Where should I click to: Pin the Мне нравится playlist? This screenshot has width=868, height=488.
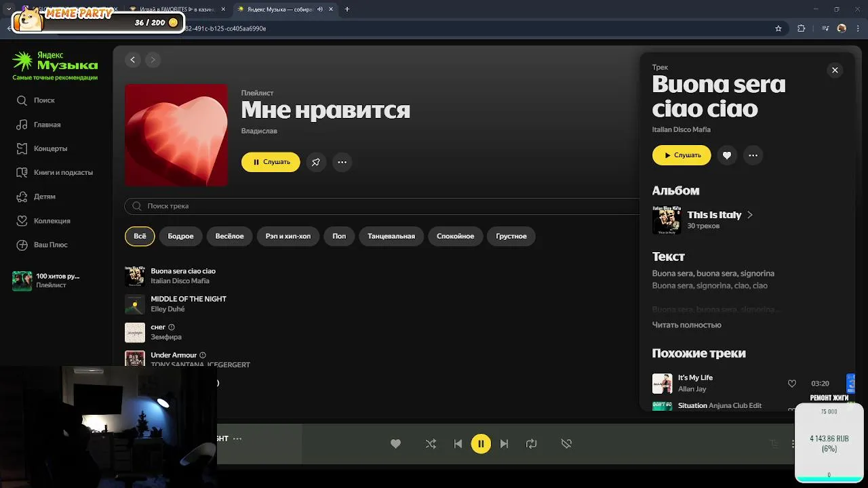316,162
